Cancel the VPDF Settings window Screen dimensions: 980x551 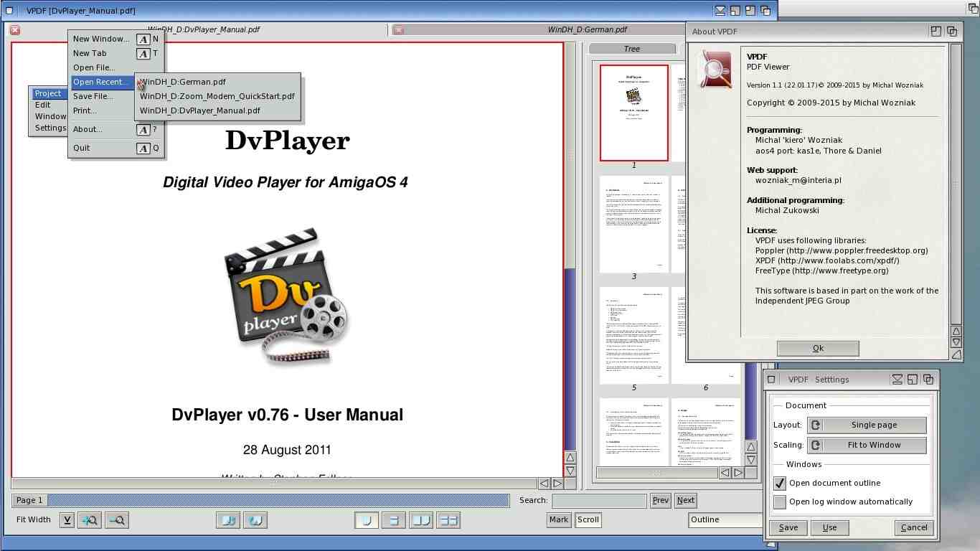tap(914, 527)
